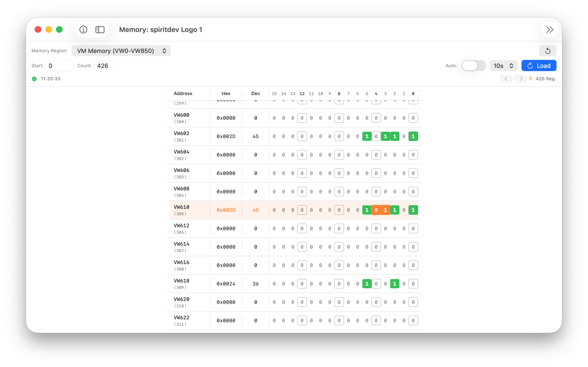Open the 10s refresh interval selector
This screenshot has width=588, height=367.
point(503,66)
